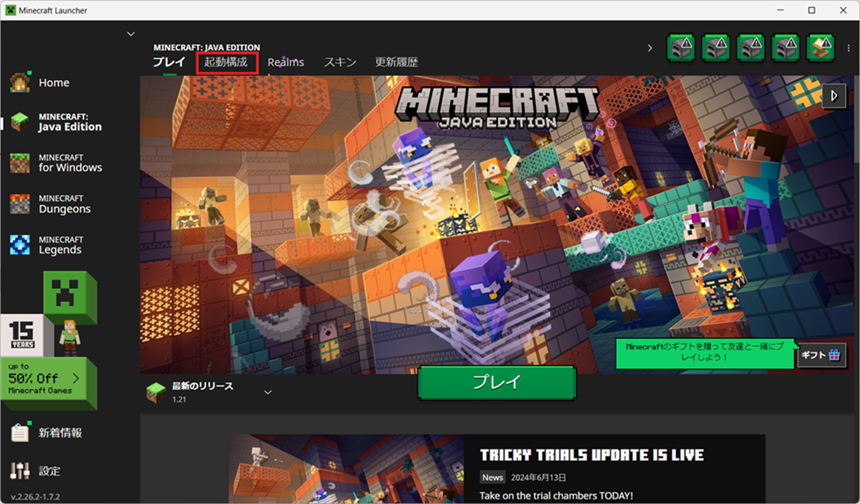860x504 pixels.
Task: Click the first furnace warning icon
Action: [681, 48]
